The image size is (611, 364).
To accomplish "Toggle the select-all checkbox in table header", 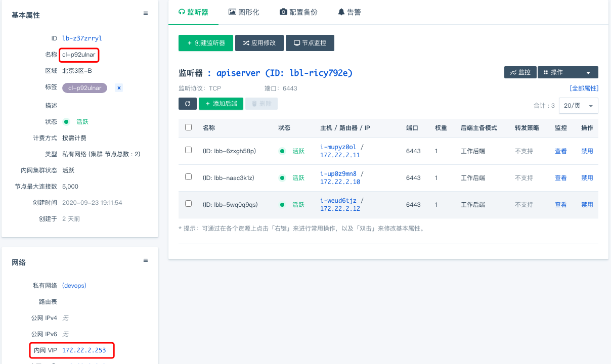I will pos(188,127).
